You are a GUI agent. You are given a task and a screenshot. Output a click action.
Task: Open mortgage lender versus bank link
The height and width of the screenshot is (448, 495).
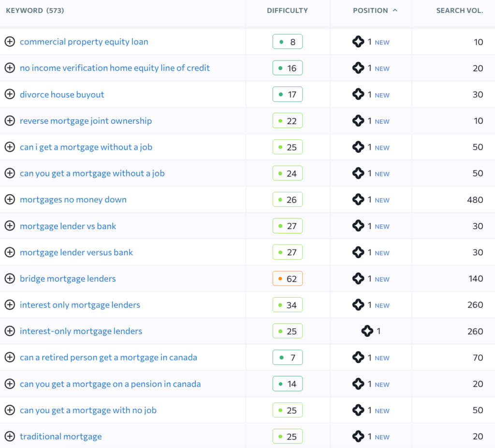tap(76, 252)
